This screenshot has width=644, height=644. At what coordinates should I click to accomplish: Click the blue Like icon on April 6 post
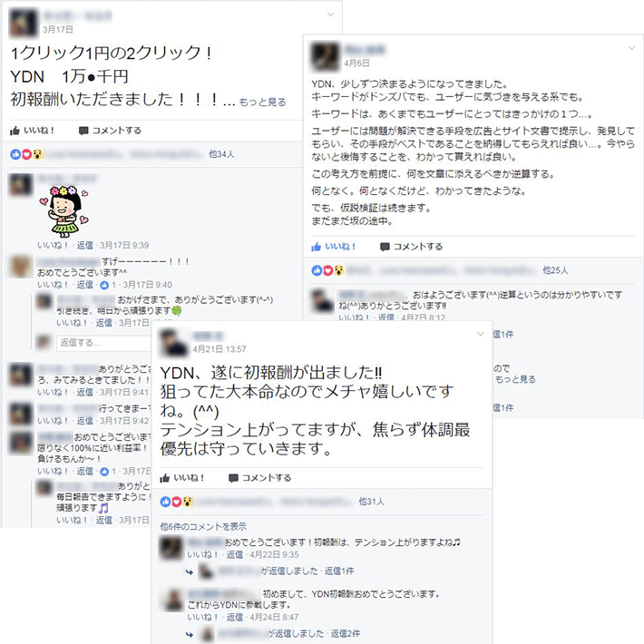(x=317, y=247)
